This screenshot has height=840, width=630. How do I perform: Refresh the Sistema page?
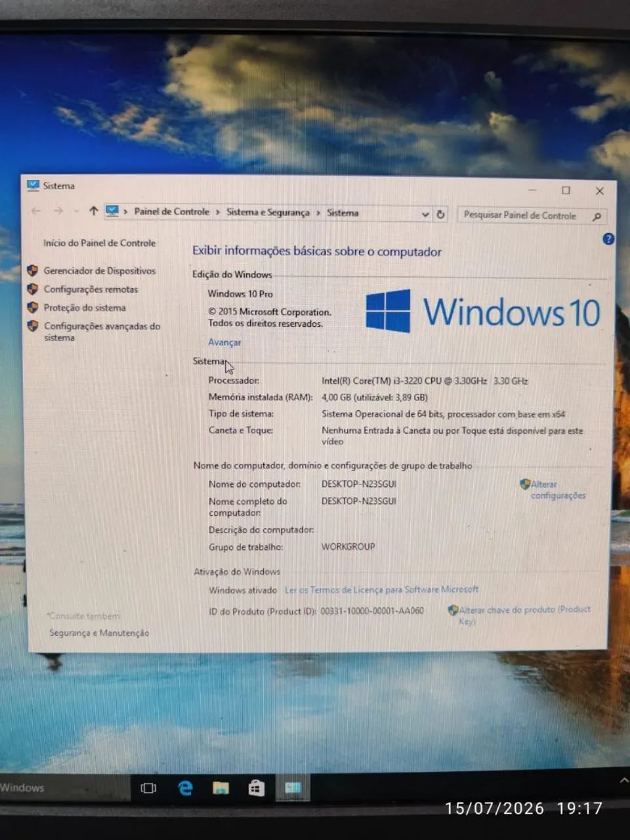click(x=441, y=214)
